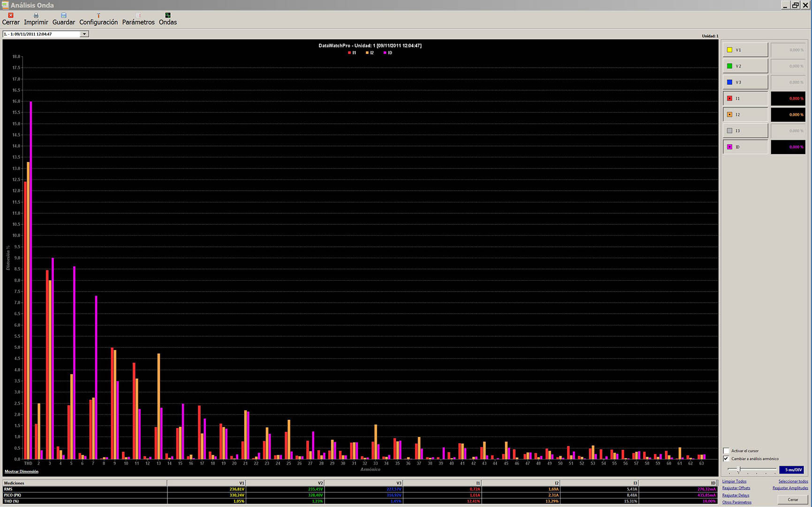Toggle the I1 channel button off

point(745,99)
